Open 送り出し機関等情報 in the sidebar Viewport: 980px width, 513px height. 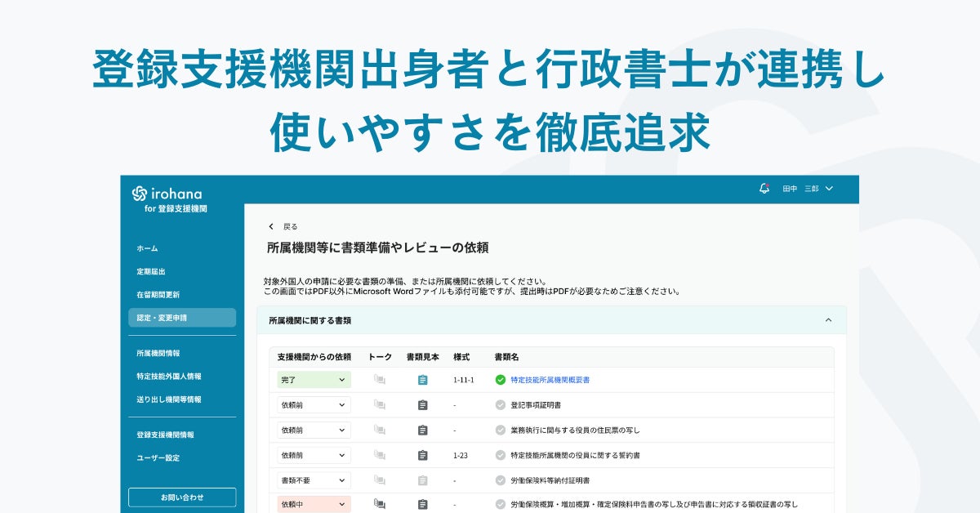pyautogui.click(x=168, y=399)
